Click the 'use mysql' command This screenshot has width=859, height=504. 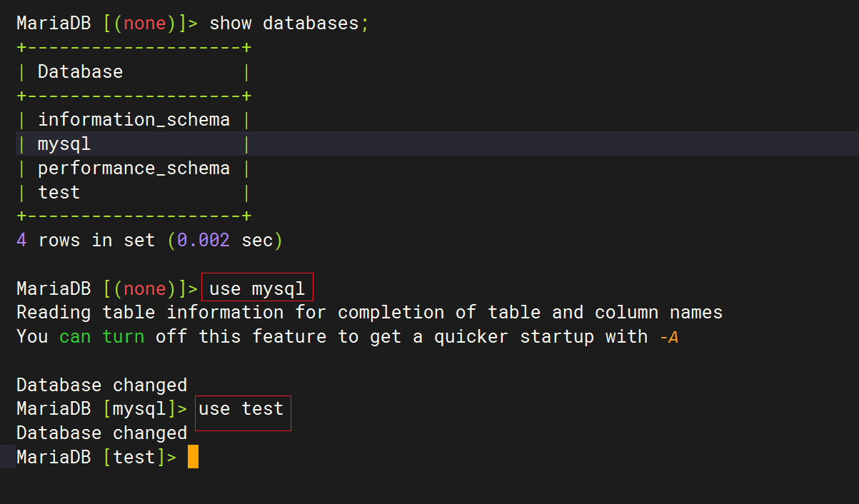pos(257,288)
